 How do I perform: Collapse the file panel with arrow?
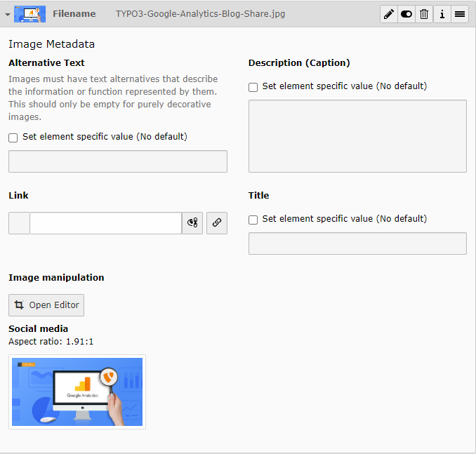tap(8, 14)
